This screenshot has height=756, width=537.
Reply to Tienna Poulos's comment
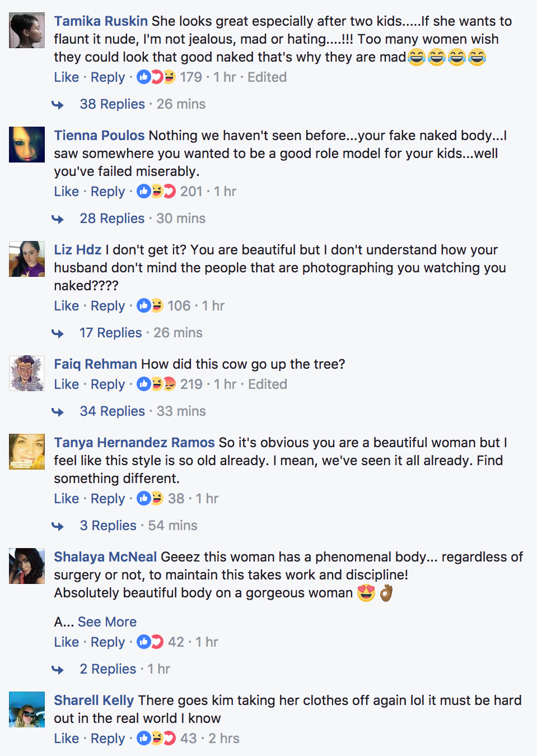click(x=108, y=192)
